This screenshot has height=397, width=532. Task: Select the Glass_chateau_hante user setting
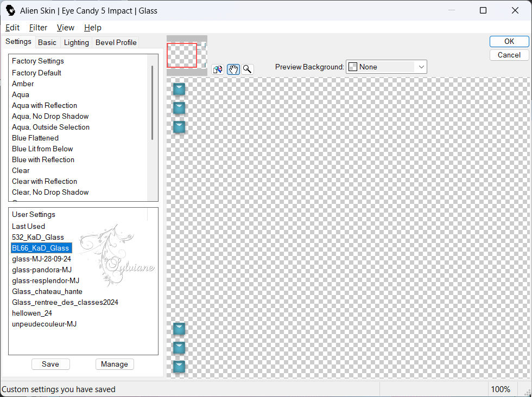point(47,291)
